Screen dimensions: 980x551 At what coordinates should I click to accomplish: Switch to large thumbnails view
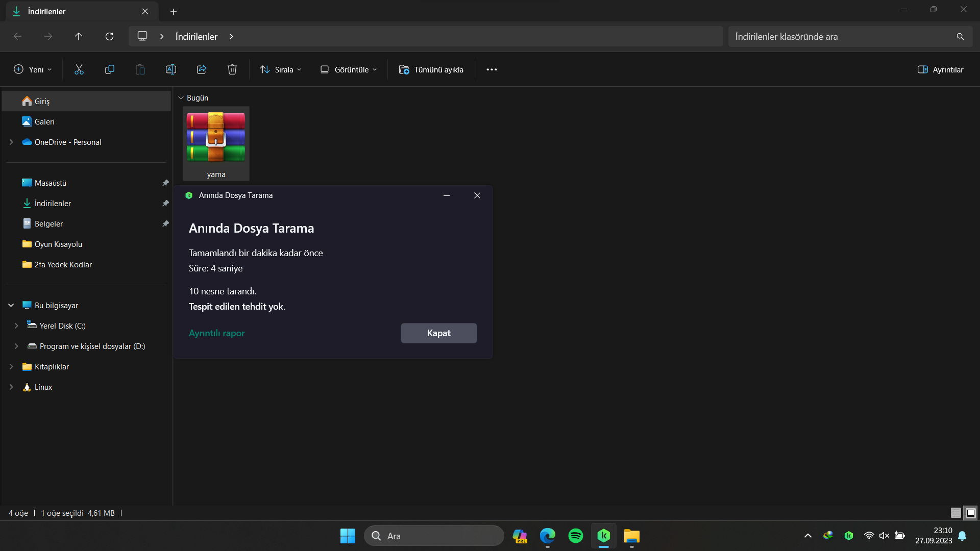tap(970, 513)
